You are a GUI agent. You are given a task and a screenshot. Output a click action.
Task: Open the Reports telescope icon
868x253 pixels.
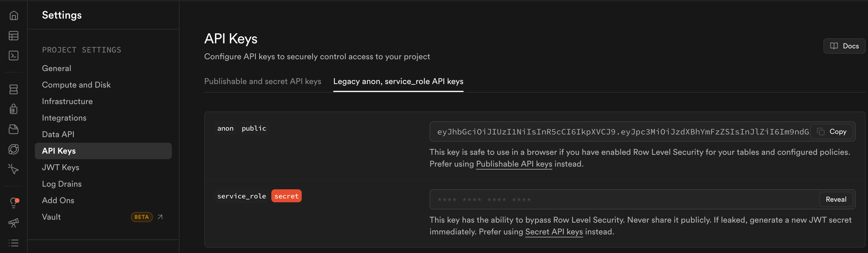coord(14,223)
